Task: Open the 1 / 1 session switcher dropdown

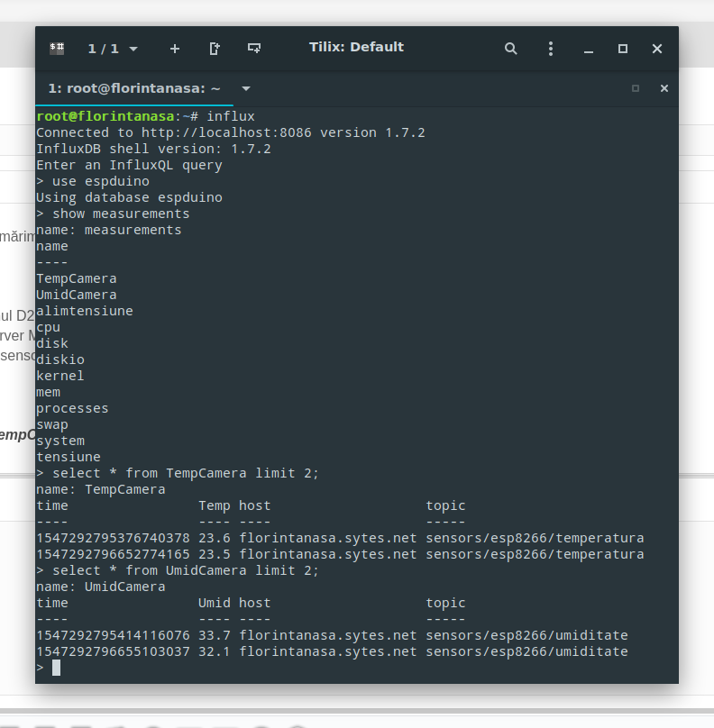Action: coord(113,49)
